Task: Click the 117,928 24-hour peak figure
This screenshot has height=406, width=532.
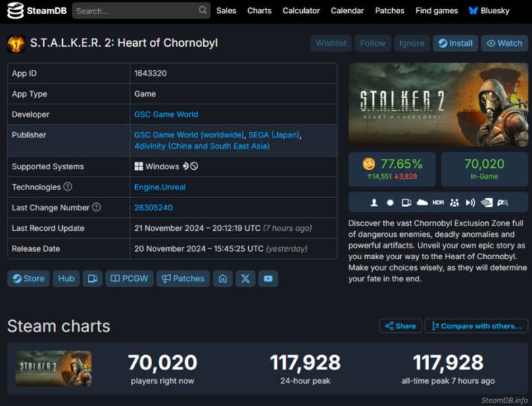Action: 306,362
